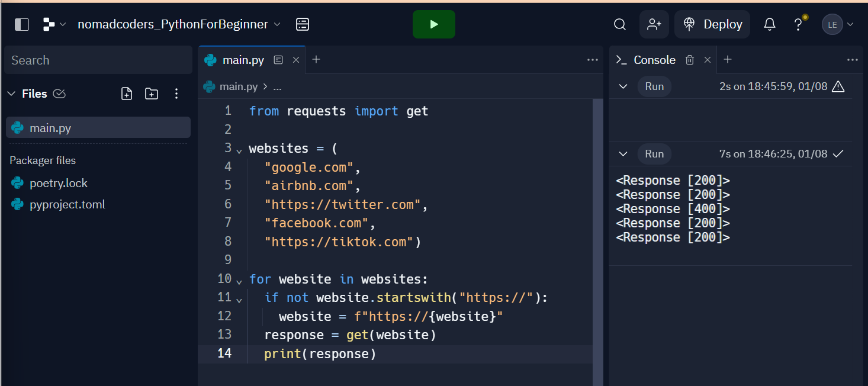Create a new file icon
The image size is (868, 386).
pos(127,94)
